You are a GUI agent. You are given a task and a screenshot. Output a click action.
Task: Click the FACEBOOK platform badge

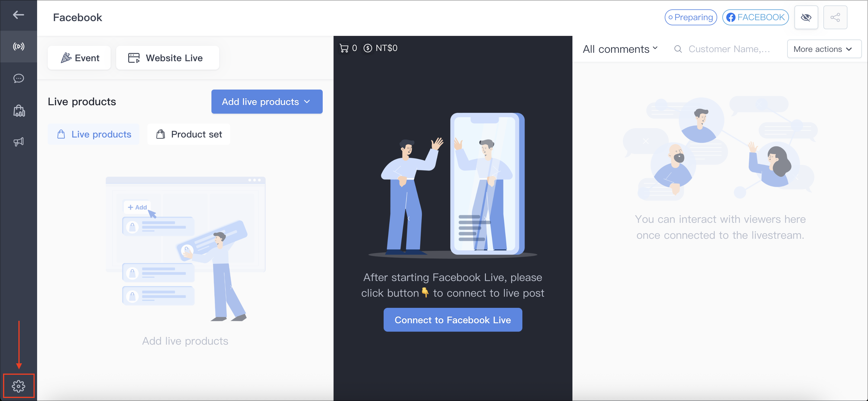[x=756, y=17]
